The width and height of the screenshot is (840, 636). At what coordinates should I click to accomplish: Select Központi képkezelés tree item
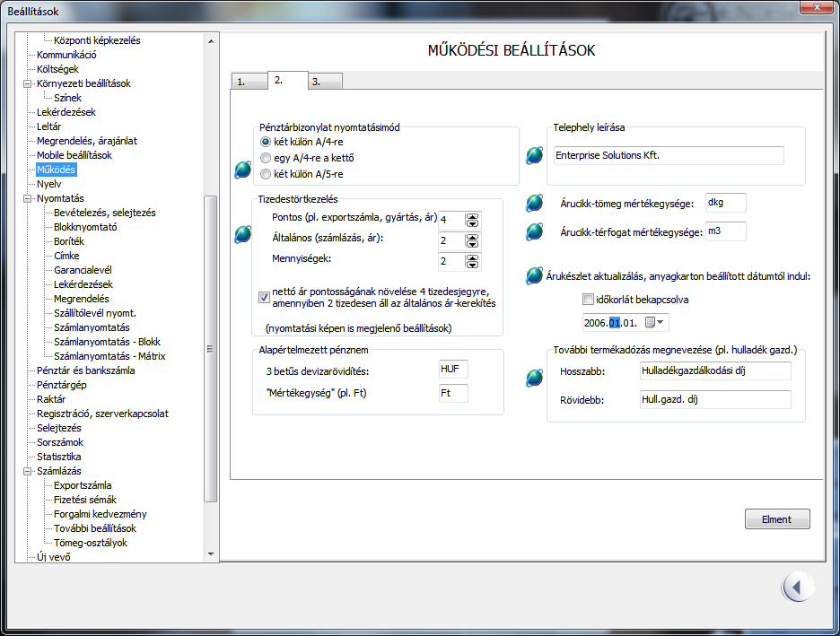(x=97, y=40)
